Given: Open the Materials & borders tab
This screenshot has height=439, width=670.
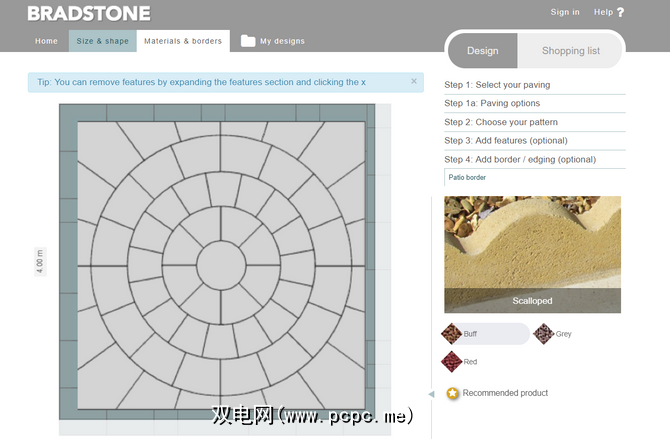Looking at the screenshot, I should [x=183, y=41].
